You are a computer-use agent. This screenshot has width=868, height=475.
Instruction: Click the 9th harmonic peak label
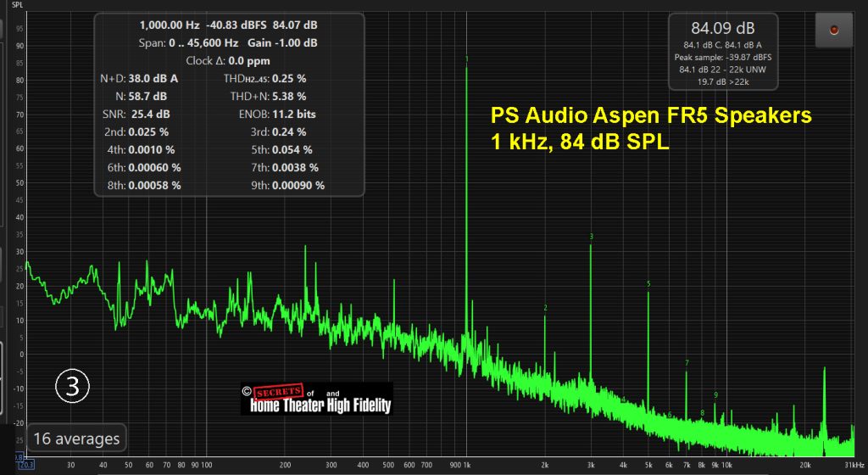(715, 395)
